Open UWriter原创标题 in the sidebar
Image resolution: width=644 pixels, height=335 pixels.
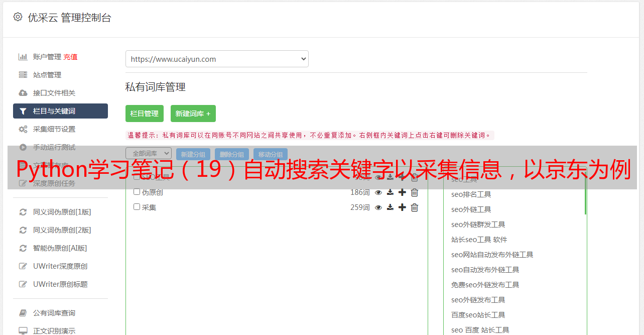[x=60, y=284]
